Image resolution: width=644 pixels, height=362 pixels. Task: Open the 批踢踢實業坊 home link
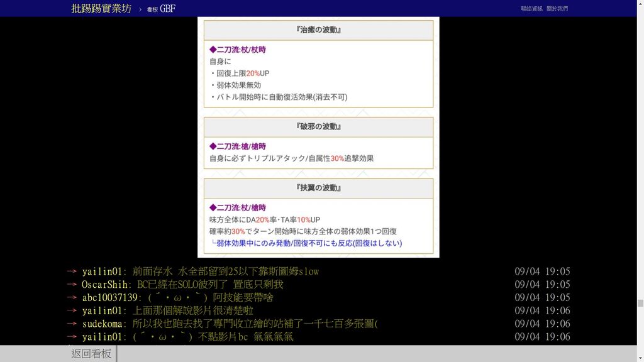click(x=101, y=9)
